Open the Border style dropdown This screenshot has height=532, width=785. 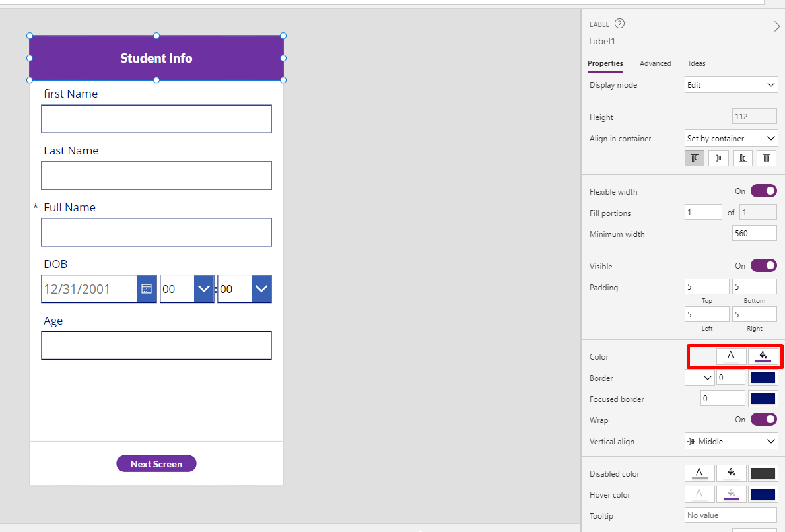[x=699, y=378]
